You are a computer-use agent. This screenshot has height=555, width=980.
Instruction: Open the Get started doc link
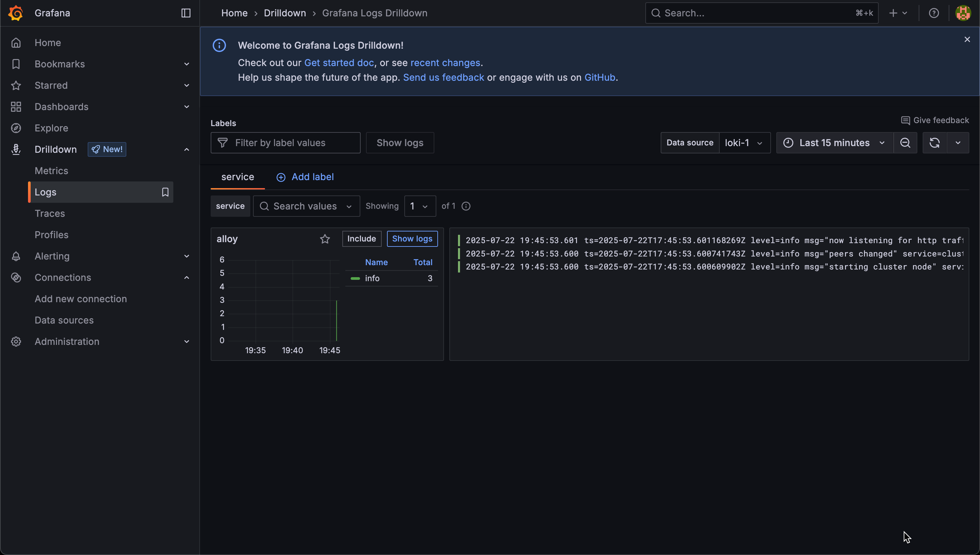coord(339,62)
